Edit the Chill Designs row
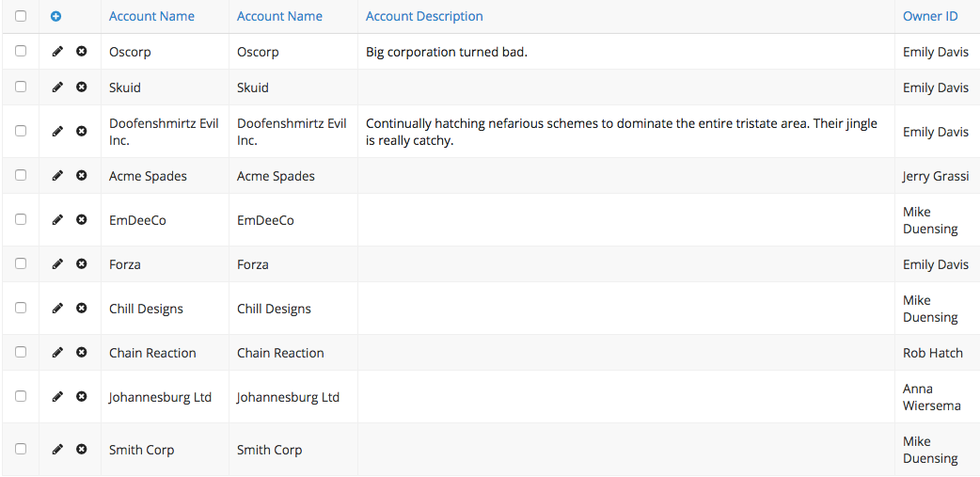This screenshot has width=980, height=477. pos(57,309)
